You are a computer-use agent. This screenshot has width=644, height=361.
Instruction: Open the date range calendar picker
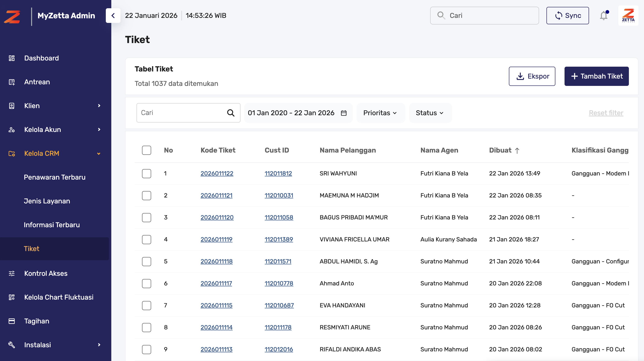344,113
